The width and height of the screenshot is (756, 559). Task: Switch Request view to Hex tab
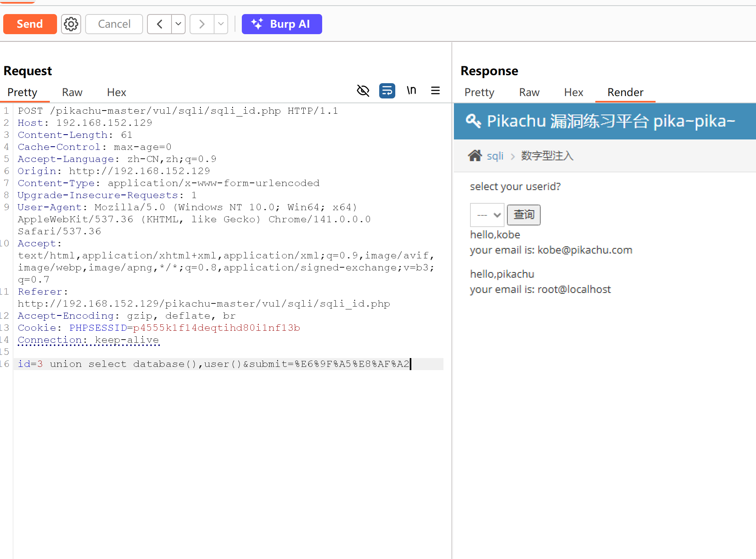(x=116, y=92)
